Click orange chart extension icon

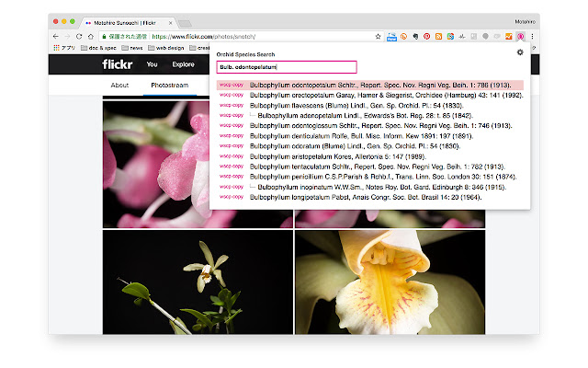coord(508,37)
